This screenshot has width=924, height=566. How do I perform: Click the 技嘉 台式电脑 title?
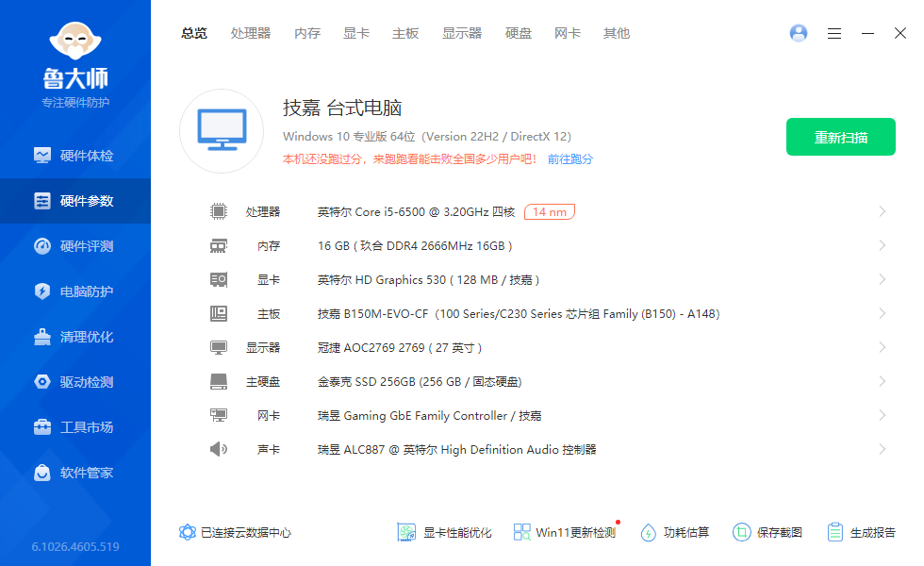click(342, 108)
